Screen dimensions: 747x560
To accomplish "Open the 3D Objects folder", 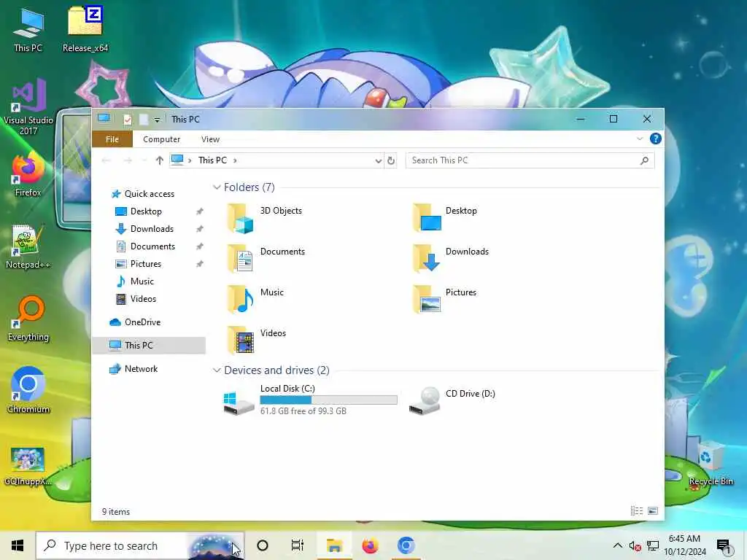I will pos(264,218).
